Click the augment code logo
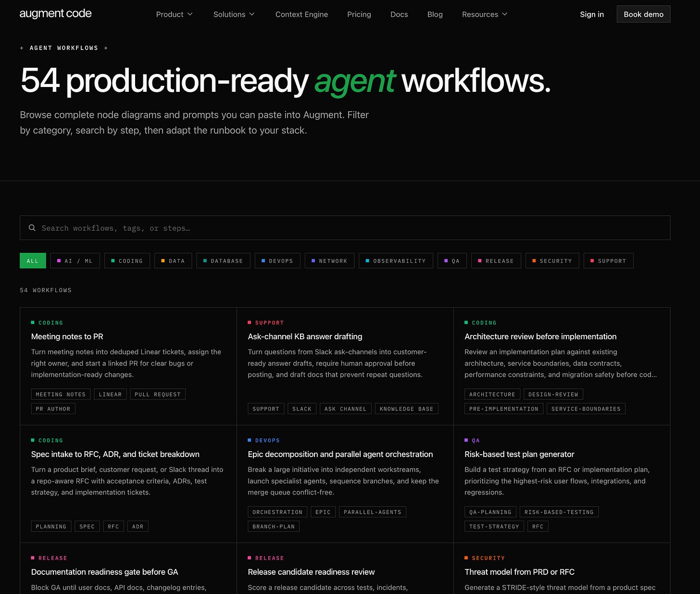This screenshot has width=700, height=594. click(55, 14)
